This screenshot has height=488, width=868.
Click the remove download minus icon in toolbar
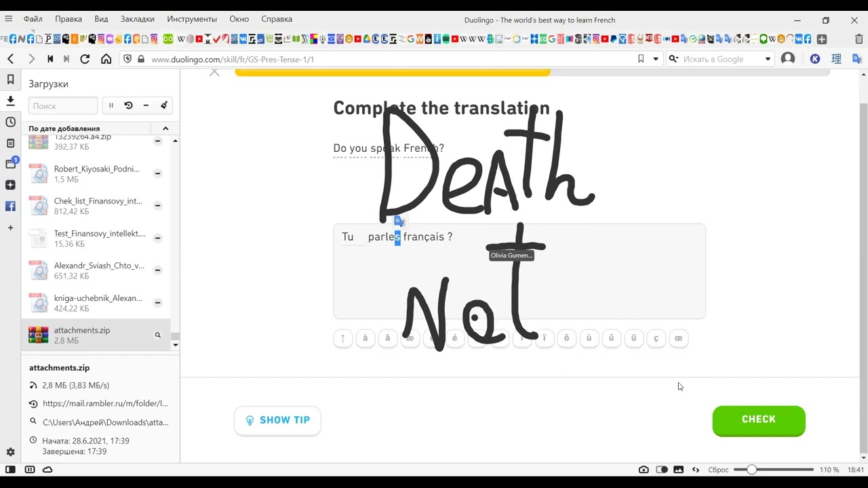tap(146, 106)
